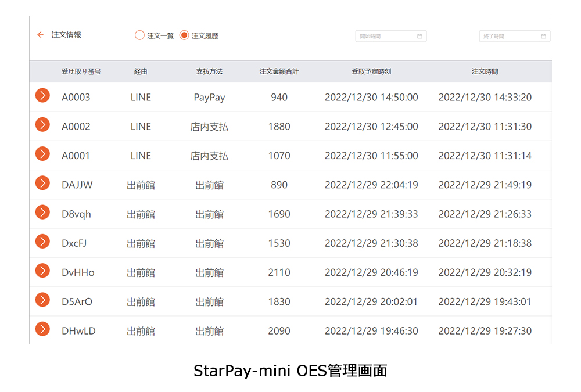Click the 注文情報 page title
This screenshot has height=392, width=581.
(66, 35)
